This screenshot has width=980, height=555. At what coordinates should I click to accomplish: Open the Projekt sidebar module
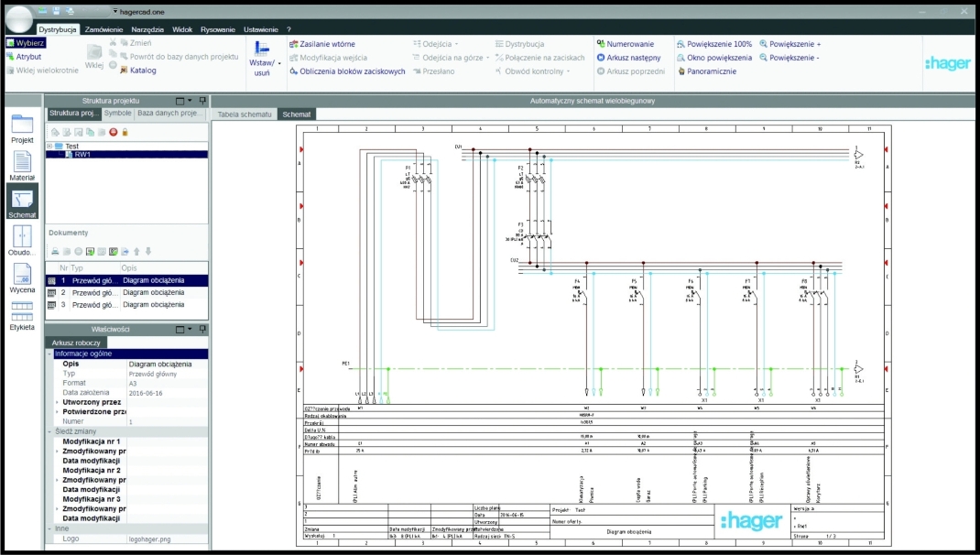22,127
